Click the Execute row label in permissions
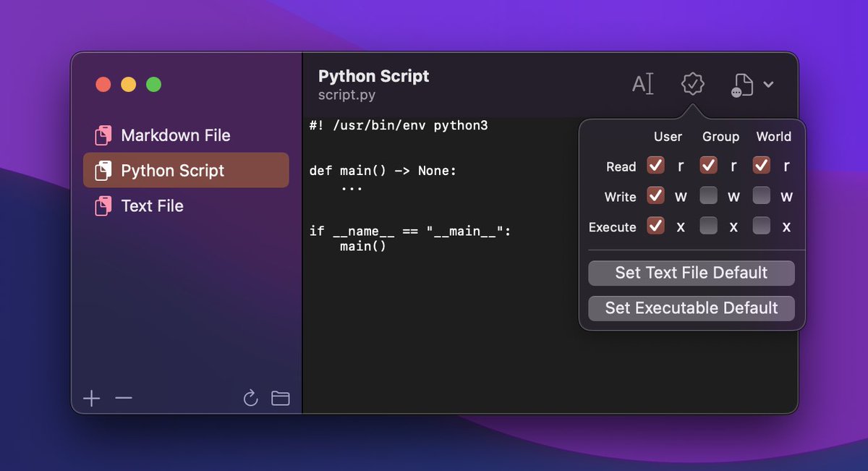The height and width of the screenshot is (471, 868). (612, 227)
